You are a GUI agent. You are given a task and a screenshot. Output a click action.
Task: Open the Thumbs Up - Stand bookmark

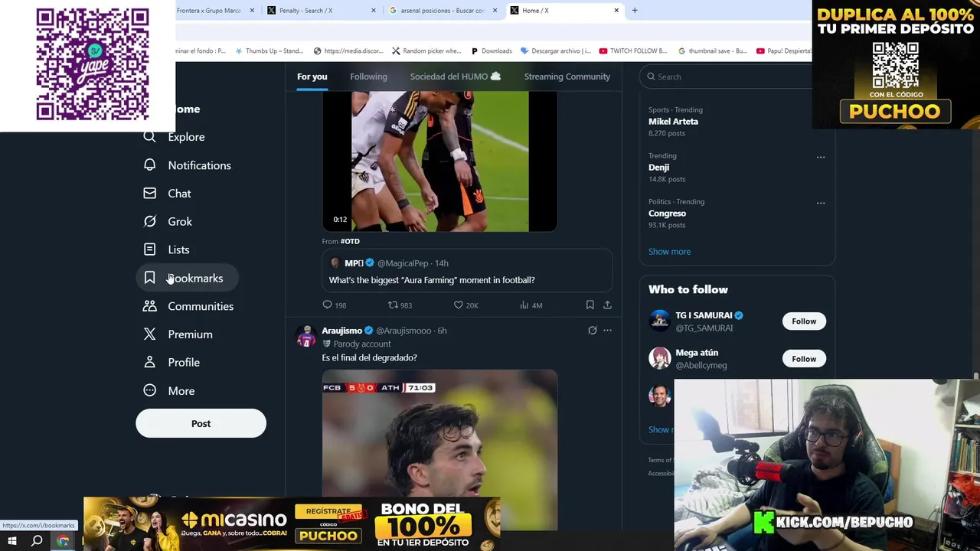[x=269, y=51]
